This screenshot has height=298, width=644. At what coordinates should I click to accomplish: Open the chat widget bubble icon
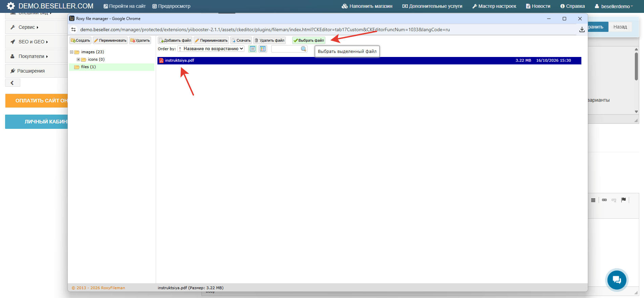tap(617, 280)
